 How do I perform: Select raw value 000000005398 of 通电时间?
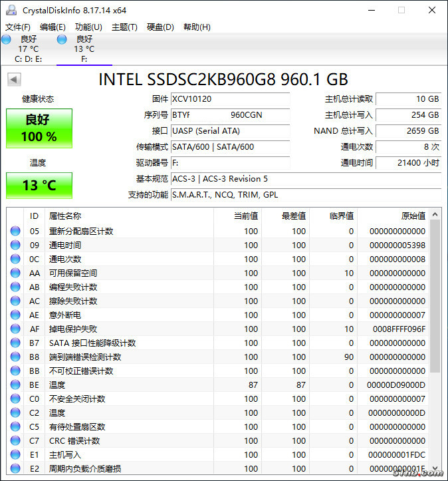(x=397, y=245)
